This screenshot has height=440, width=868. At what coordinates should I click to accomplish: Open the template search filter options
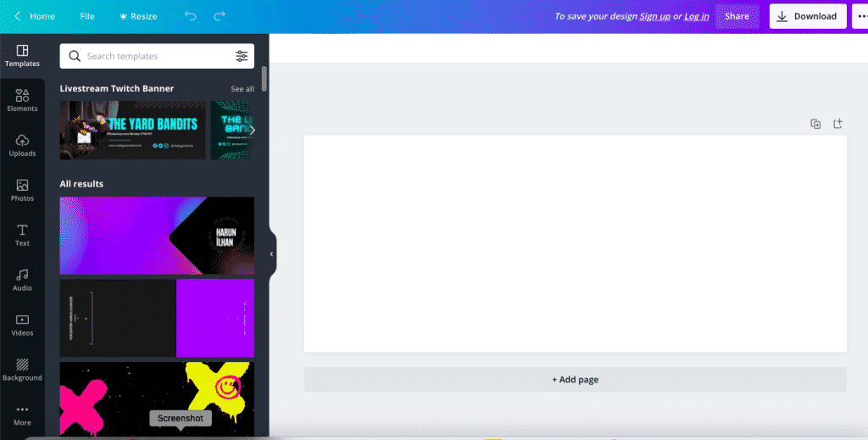(x=242, y=56)
